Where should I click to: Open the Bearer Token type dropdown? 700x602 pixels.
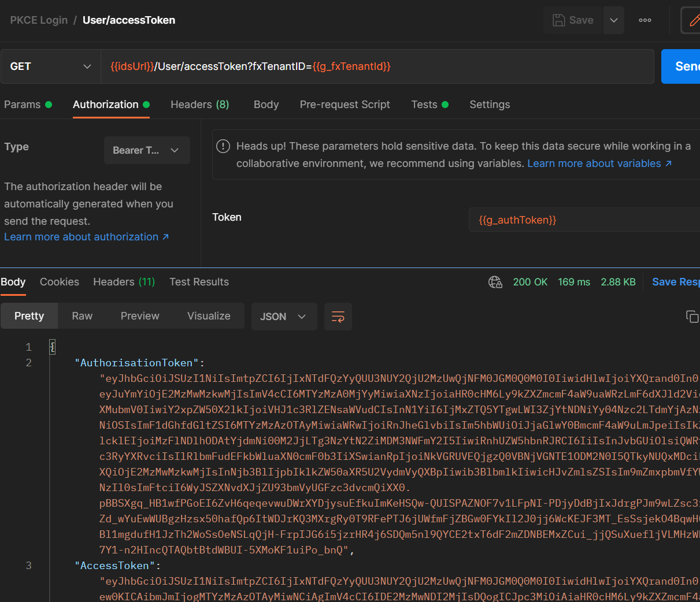point(147,150)
